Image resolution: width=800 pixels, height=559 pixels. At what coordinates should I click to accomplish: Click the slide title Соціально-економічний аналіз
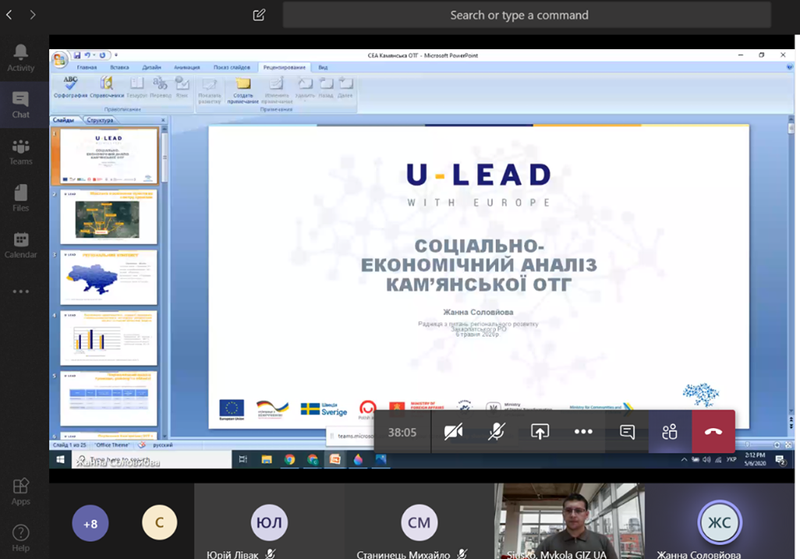[479, 265]
